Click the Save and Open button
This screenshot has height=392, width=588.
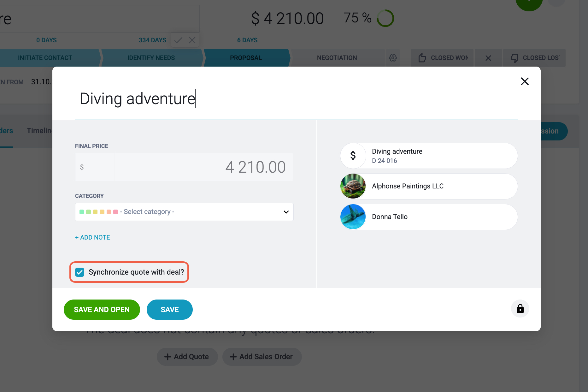tap(102, 310)
